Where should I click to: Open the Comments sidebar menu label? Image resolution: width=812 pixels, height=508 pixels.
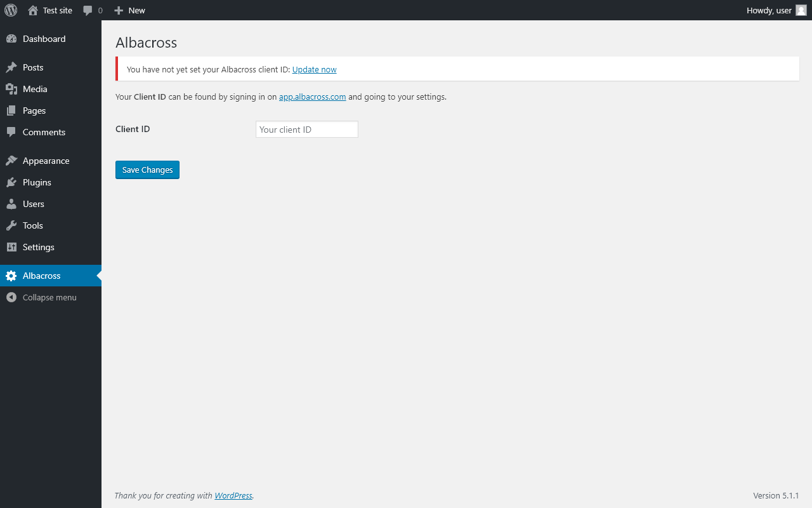[44, 132]
